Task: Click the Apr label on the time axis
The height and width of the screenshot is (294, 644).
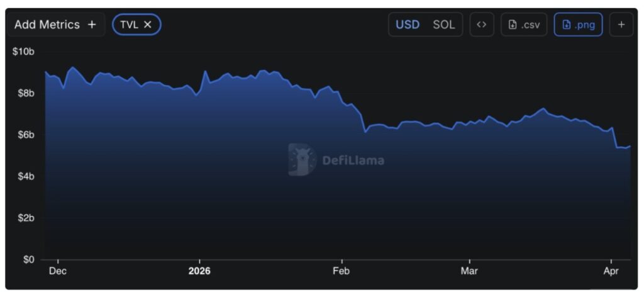Action: point(611,271)
